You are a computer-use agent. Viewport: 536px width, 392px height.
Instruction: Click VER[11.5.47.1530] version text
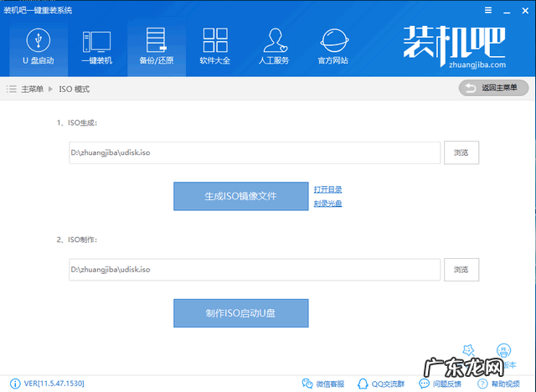(54, 384)
